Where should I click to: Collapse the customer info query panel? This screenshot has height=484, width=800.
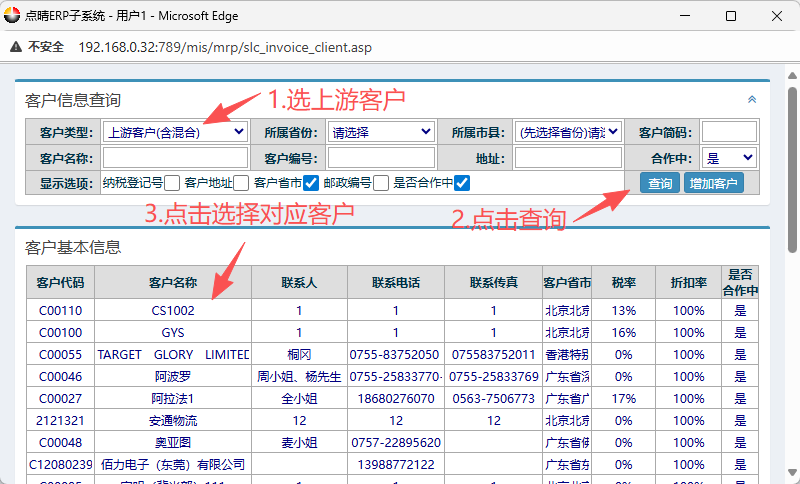pyautogui.click(x=752, y=99)
